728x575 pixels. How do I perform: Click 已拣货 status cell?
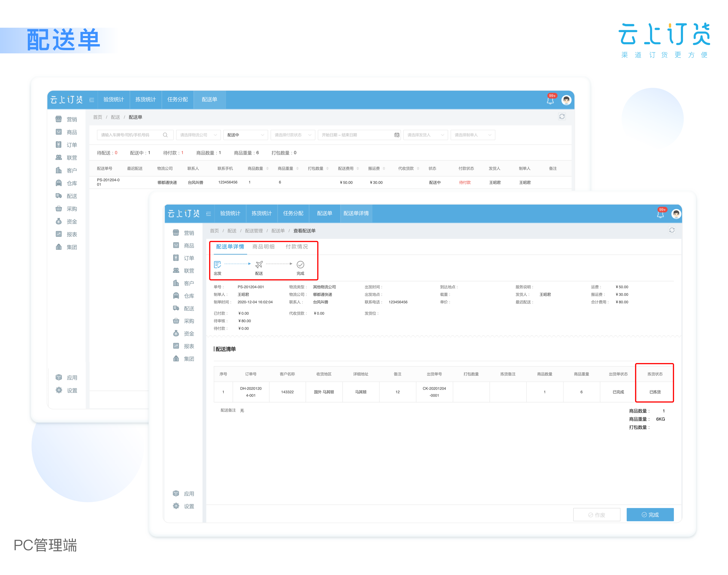655,392
